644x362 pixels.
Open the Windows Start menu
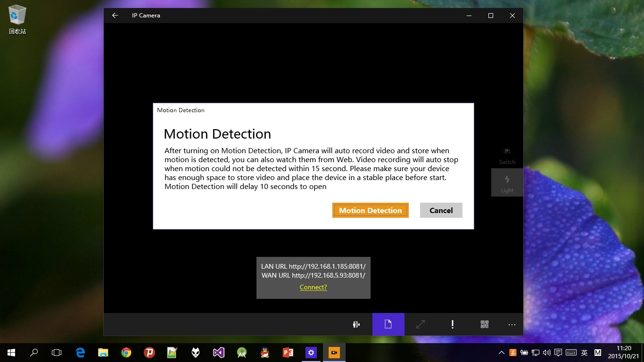(10, 352)
